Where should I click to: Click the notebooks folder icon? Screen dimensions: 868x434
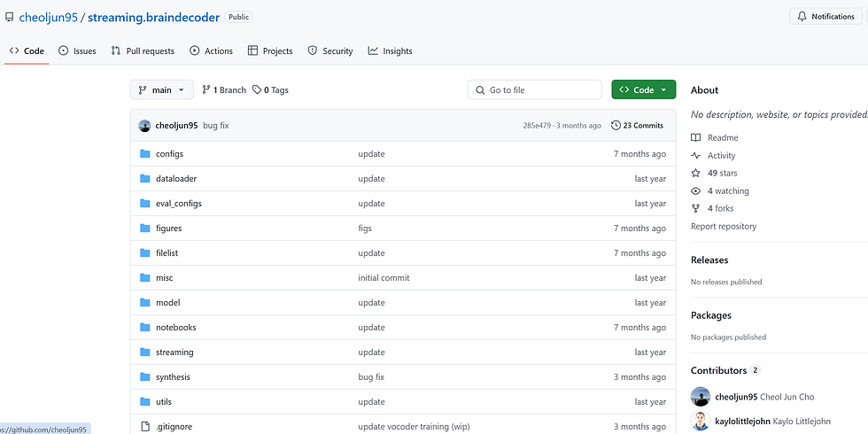pos(145,327)
